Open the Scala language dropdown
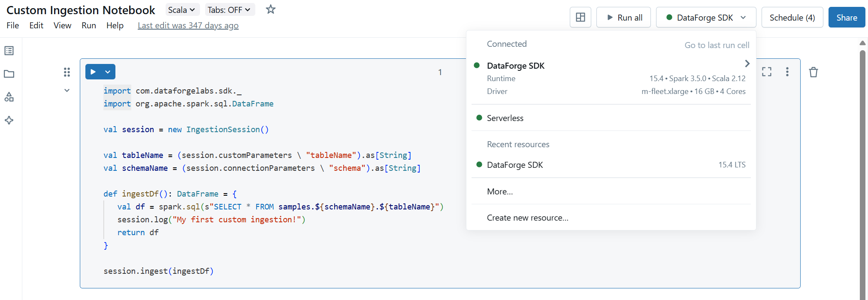Viewport: 868px width, 300px height. (x=181, y=9)
